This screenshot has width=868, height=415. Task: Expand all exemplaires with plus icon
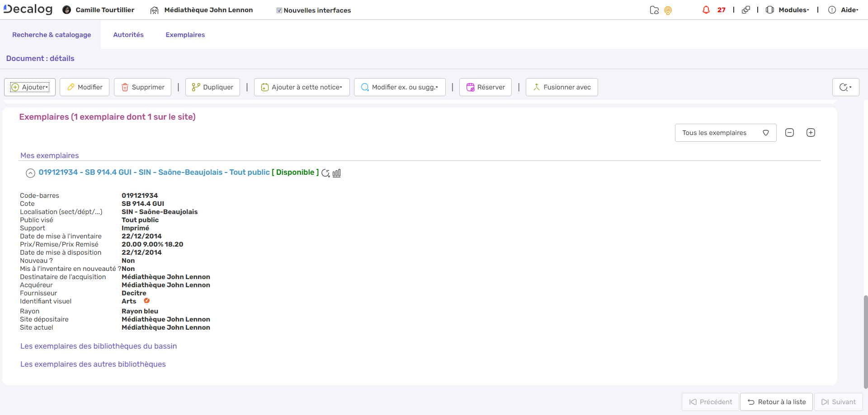point(811,133)
